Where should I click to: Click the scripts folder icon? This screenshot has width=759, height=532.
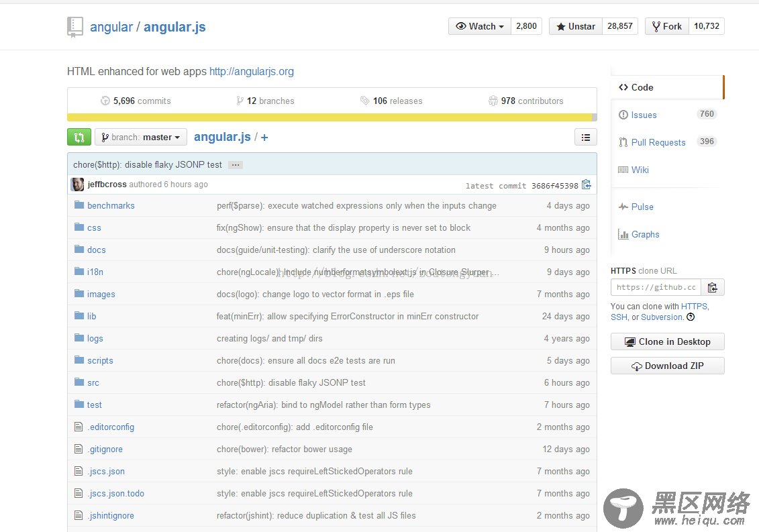[79, 360]
